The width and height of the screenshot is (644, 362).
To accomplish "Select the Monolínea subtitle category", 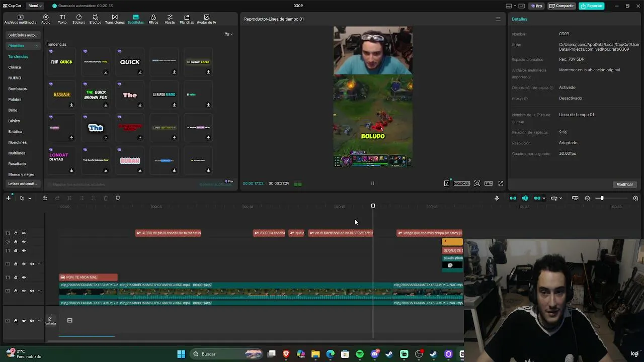I will (17, 142).
